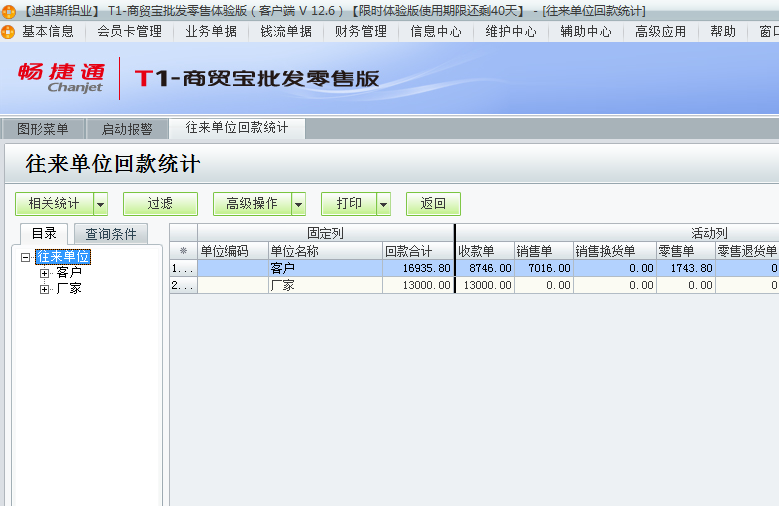
Task: Select the 往来单位回款统计 tab
Action: pyautogui.click(x=237, y=128)
